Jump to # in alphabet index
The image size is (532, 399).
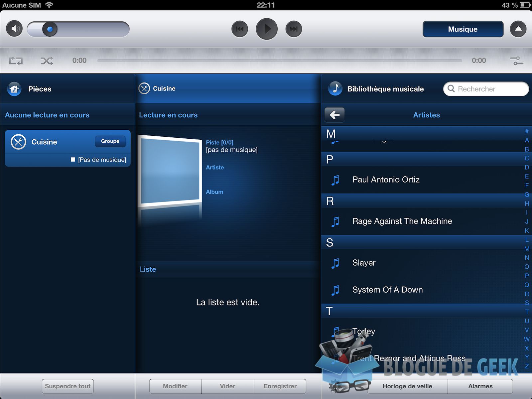point(527,131)
